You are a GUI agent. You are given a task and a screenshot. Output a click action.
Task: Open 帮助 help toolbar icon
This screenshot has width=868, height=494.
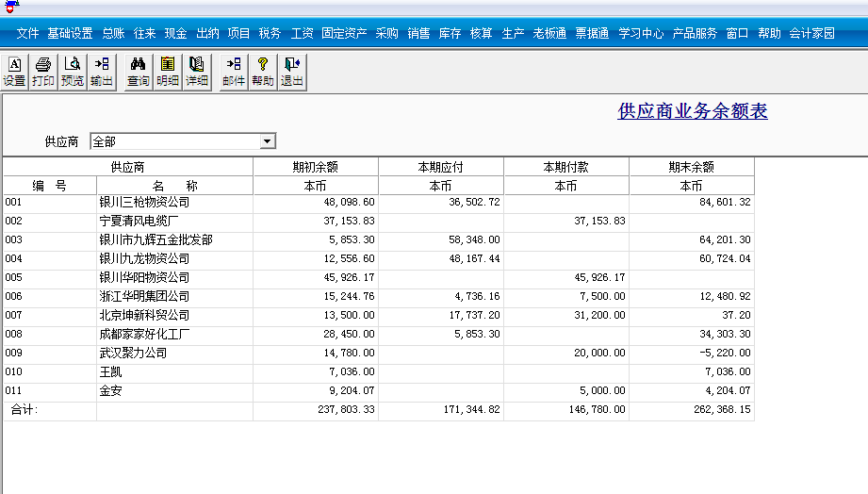point(263,72)
